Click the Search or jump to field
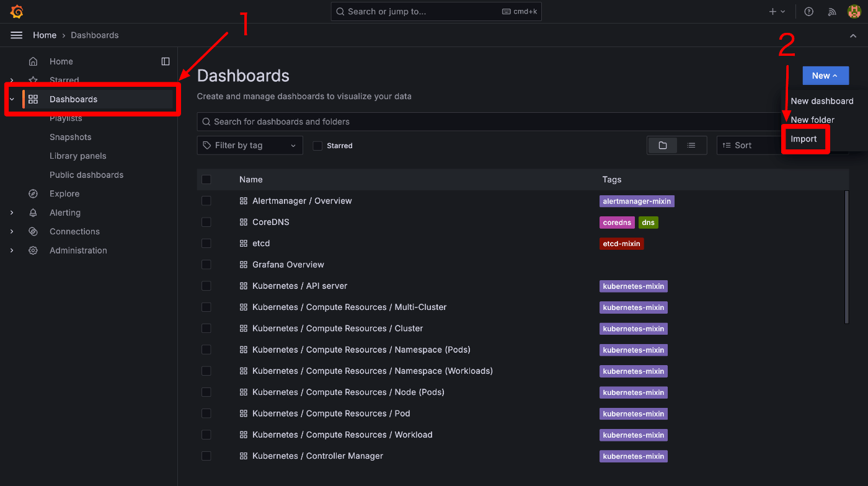Viewport: 868px width, 486px height. coord(436,12)
